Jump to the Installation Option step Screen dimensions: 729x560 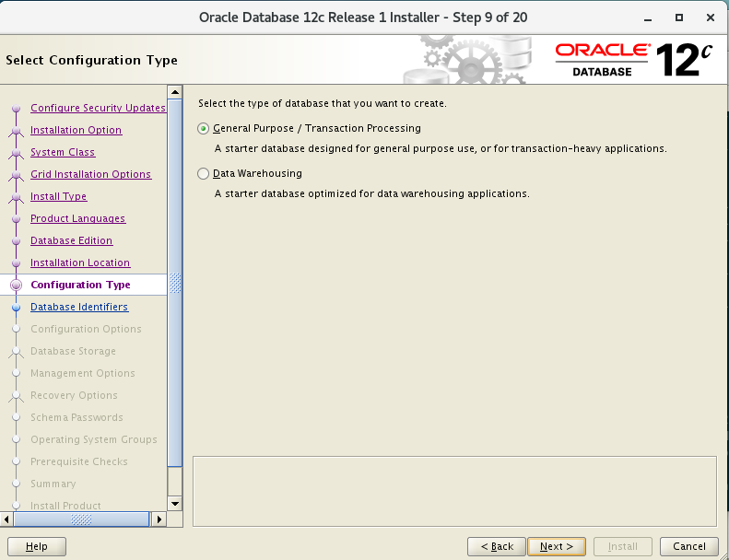[x=76, y=130]
